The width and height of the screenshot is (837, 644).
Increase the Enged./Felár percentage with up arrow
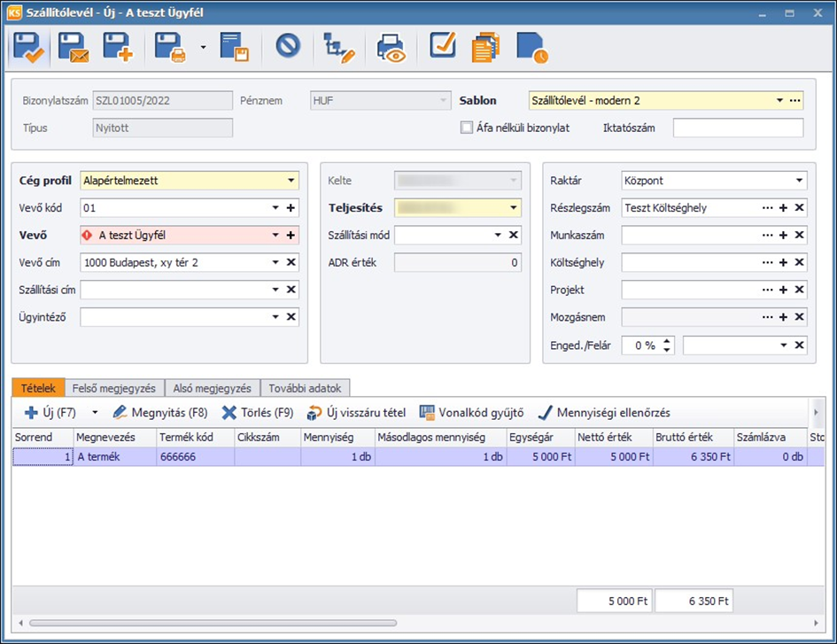click(668, 341)
